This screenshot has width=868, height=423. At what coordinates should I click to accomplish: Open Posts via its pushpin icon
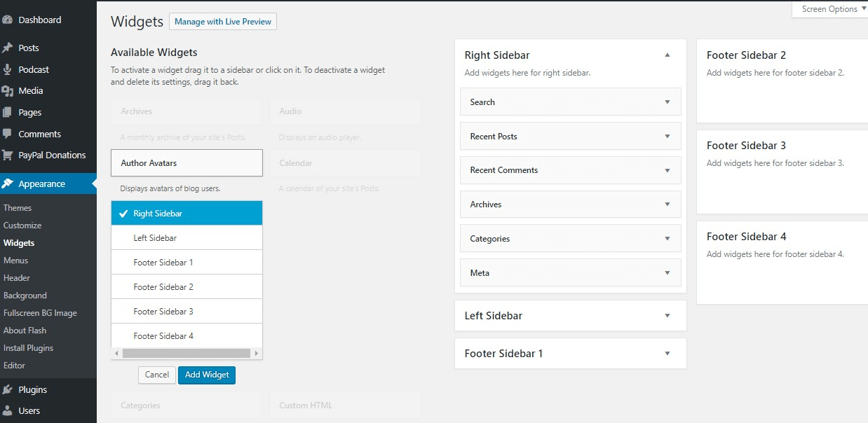10,48
